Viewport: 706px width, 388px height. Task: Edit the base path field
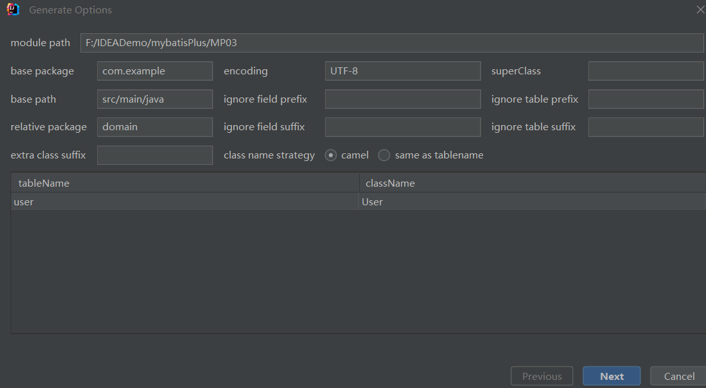click(155, 99)
